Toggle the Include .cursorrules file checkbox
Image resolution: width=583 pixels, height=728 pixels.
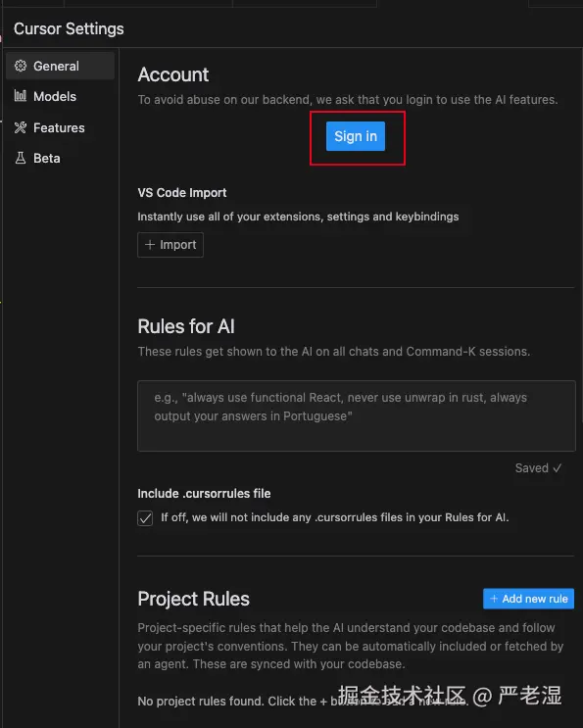click(x=145, y=518)
